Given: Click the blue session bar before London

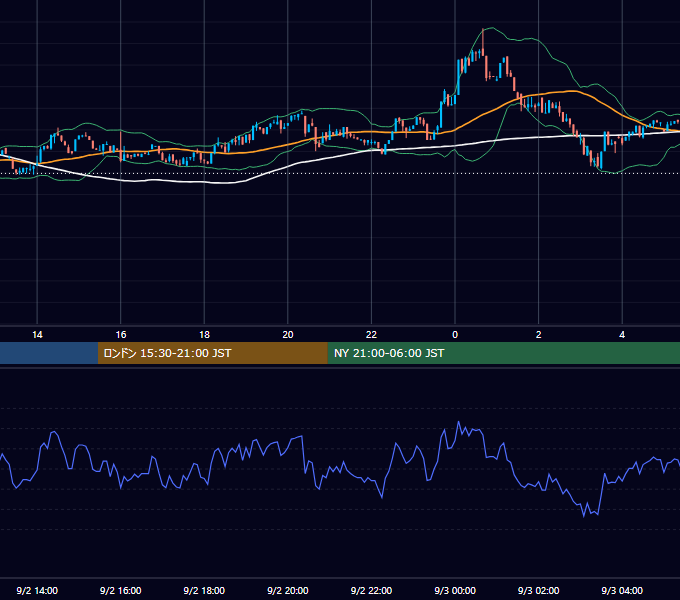Looking at the screenshot, I should point(49,353).
